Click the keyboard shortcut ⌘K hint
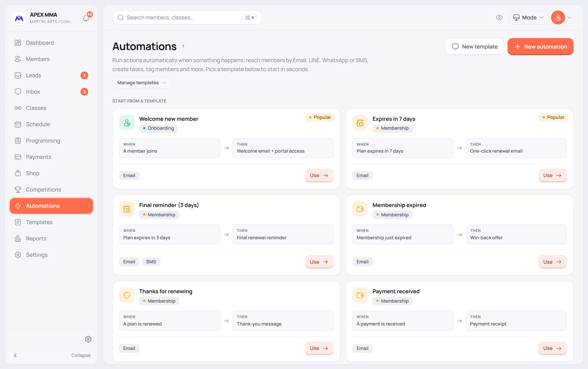 249,17
